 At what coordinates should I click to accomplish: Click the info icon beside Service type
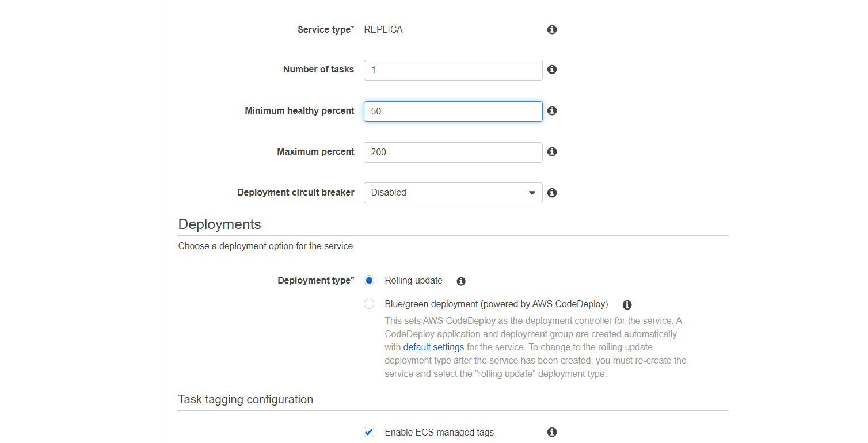pyautogui.click(x=552, y=29)
